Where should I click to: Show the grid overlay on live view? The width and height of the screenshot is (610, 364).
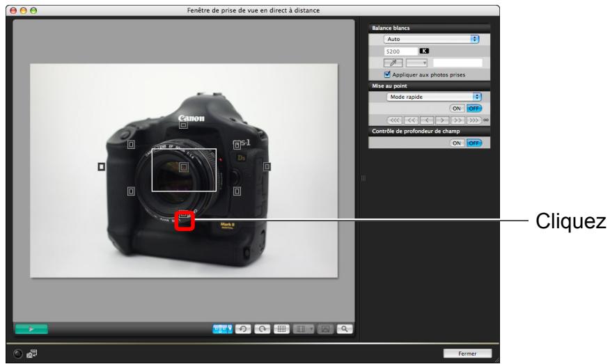point(281,329)
